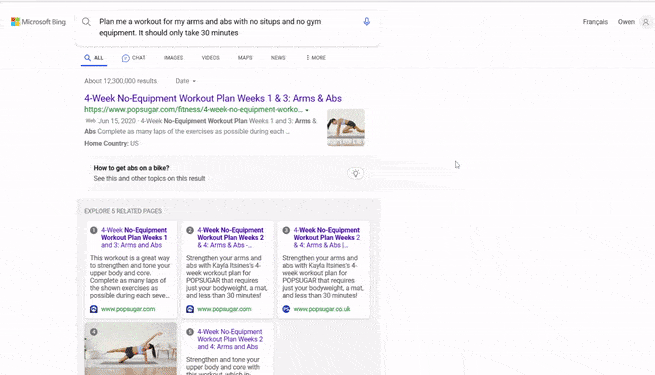655x375 pixels.
Task: Open related page 1 Weeks 1 and 3 link
Action: point(134,238)
